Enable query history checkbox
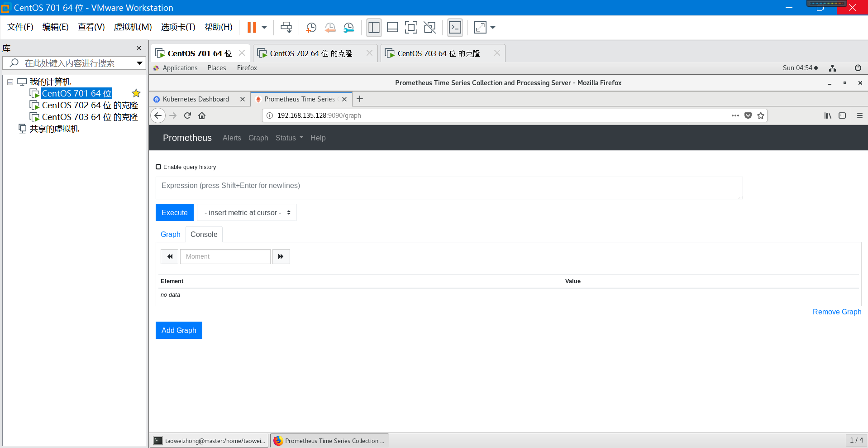This screenshot has height=448, width=868. tap(158, 167)
